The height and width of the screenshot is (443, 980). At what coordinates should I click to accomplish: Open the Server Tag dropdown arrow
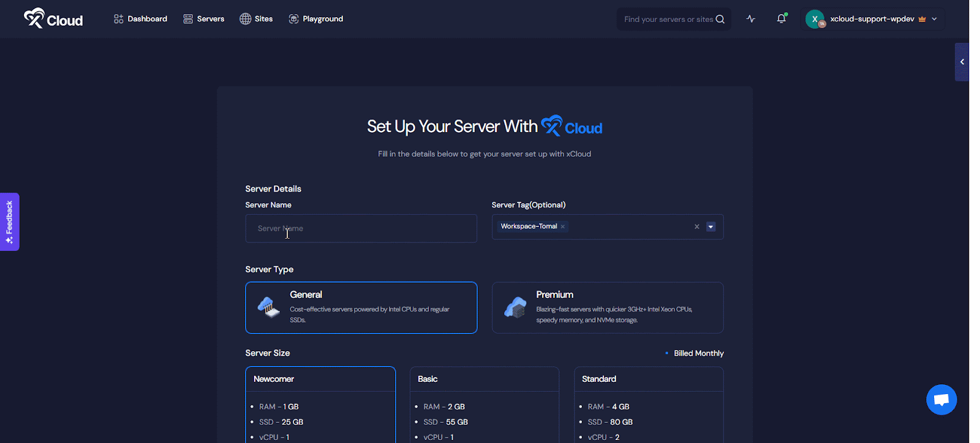click(x=711, y=226)
